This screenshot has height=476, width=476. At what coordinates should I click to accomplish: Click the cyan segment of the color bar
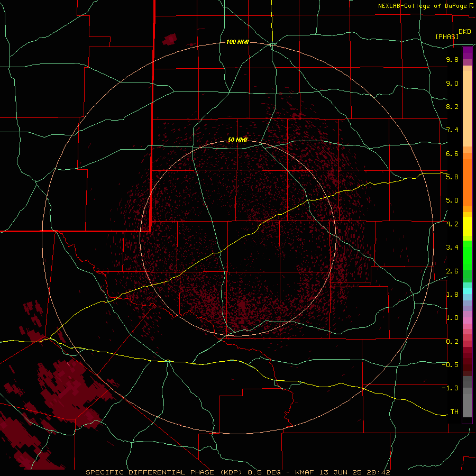[467, 291]
